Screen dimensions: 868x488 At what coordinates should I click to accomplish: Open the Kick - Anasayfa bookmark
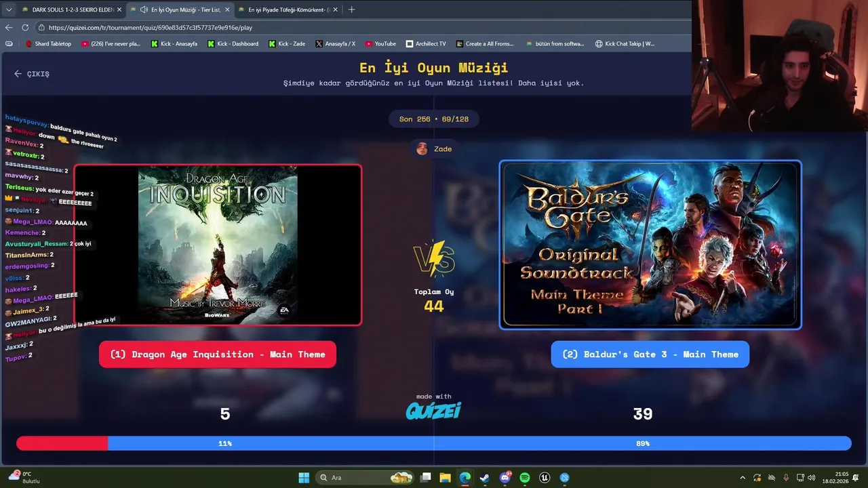pyautogui.click(x=174, y=43)
